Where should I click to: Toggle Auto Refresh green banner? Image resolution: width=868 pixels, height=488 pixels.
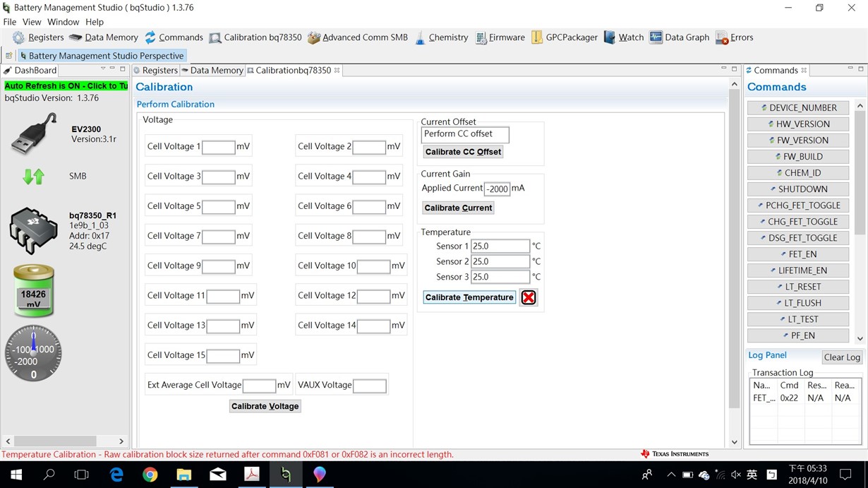click(x=66, y=85)
